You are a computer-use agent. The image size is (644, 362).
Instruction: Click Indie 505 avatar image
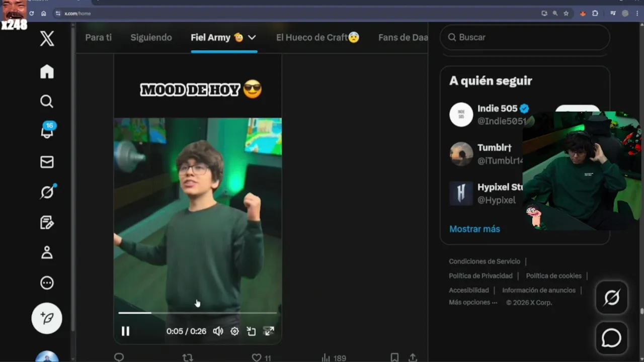461,115
